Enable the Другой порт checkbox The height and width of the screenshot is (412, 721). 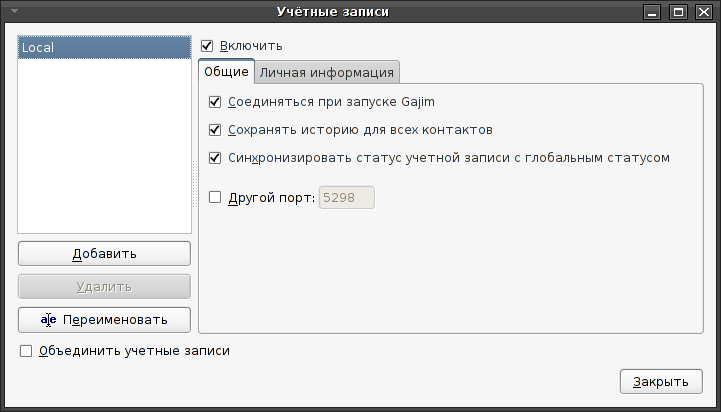pyautogui.click(x=215, y=197)
